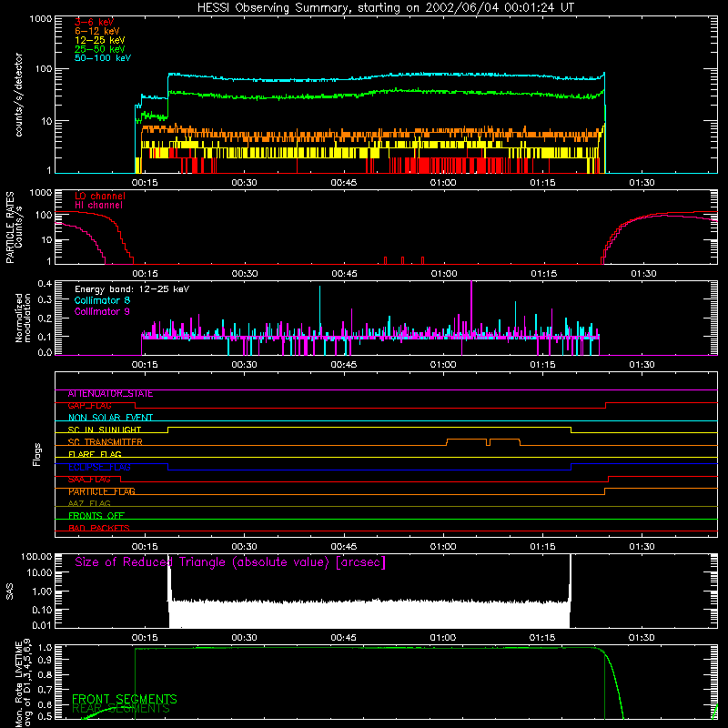Click the SC_TRANSMITTER flag label
Image resolution: width=728 pixels, height=728 pixels.
pos(106,442)
